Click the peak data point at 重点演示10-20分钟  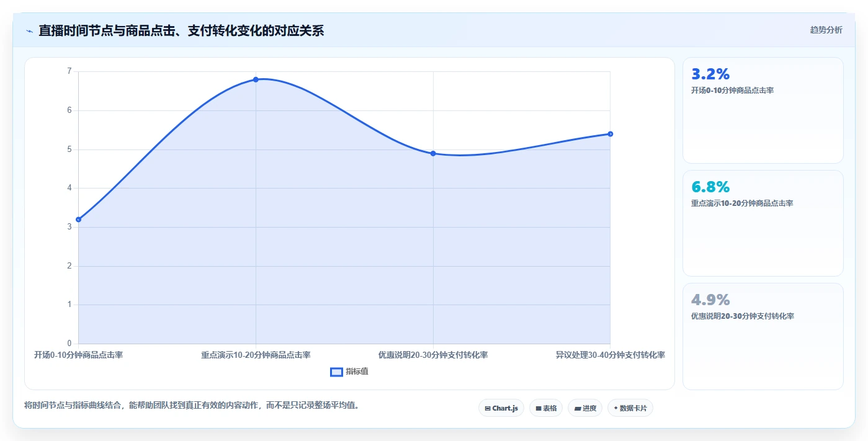(x=256, y=79)
